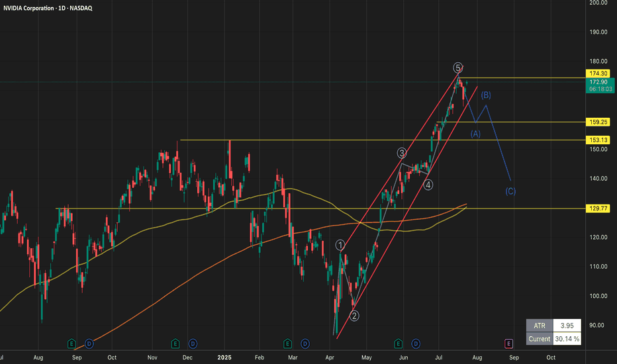Click 180.00 on the price axis
The width and height of the screenshot is (617, 364).
point(598,62)
